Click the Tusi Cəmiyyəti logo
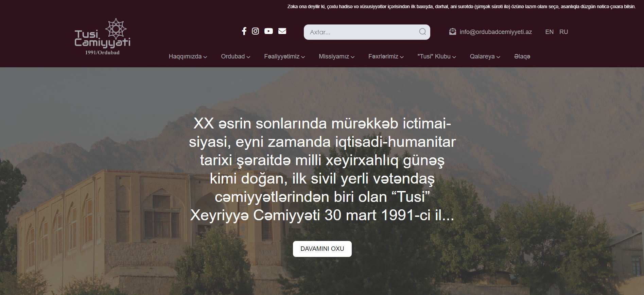Screen dimensions: 644x295 coord(102,37)
